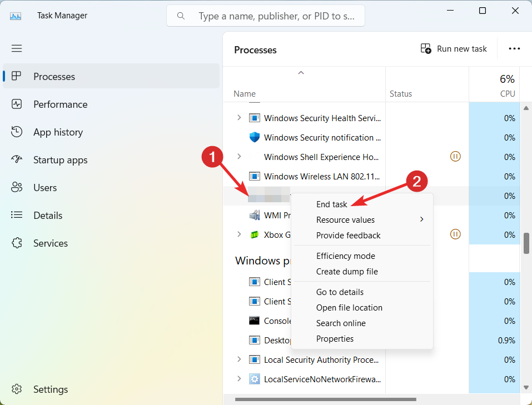The image size is (532, 405).
Task: Click Windows Security notification shield icon
Action: coord(255,137)
